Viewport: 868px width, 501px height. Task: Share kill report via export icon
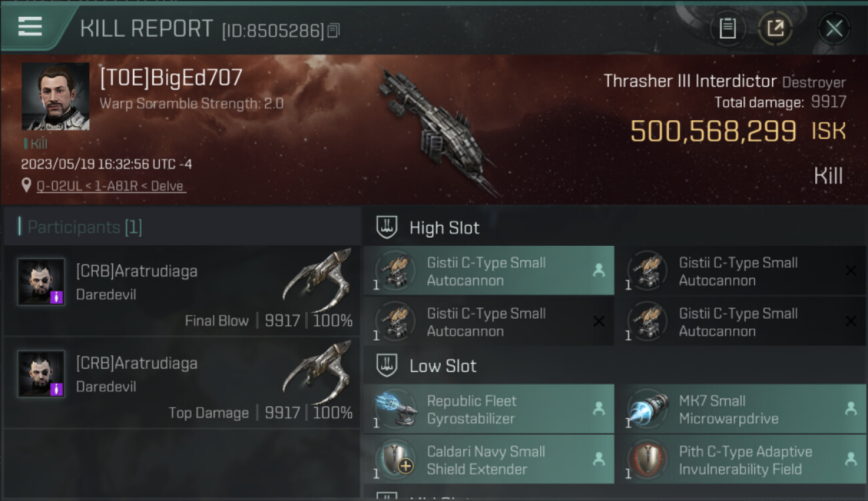click(775, 28)
